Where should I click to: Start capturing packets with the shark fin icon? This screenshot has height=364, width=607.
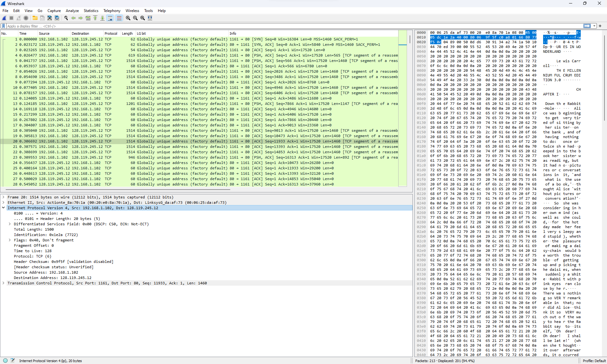[4, 18]
